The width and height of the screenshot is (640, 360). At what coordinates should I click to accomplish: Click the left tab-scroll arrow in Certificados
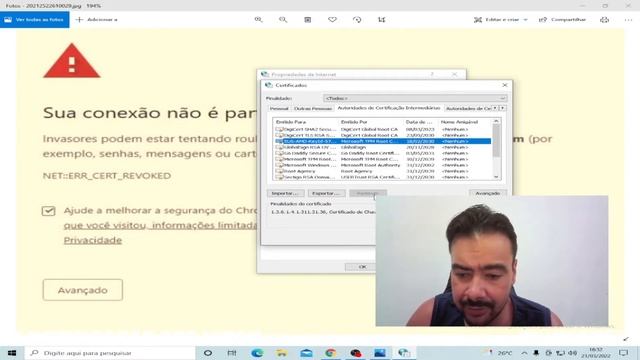[495, 108]
